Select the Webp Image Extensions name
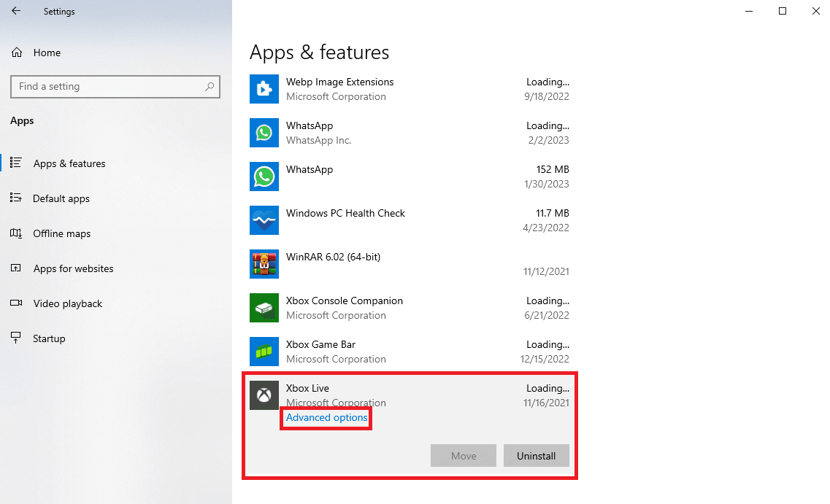Viewport: 830px width, 504px height. click(340, 82)
